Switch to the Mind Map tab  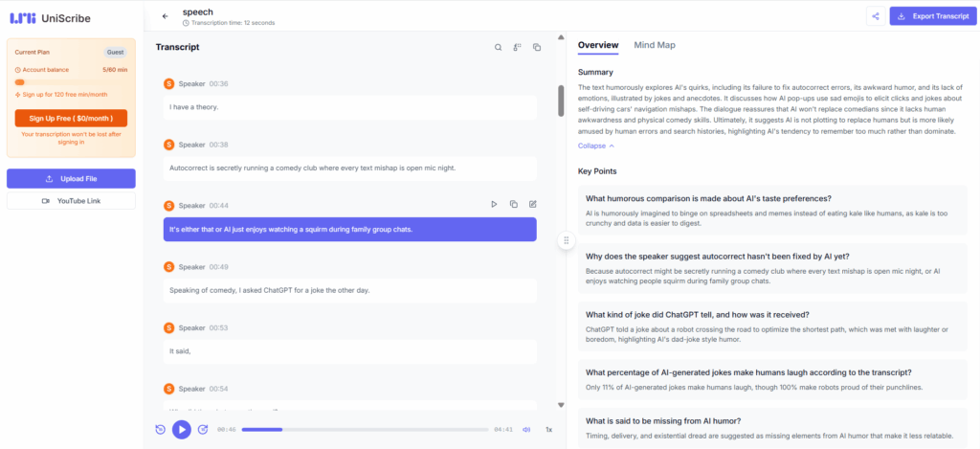click(655, 45)
